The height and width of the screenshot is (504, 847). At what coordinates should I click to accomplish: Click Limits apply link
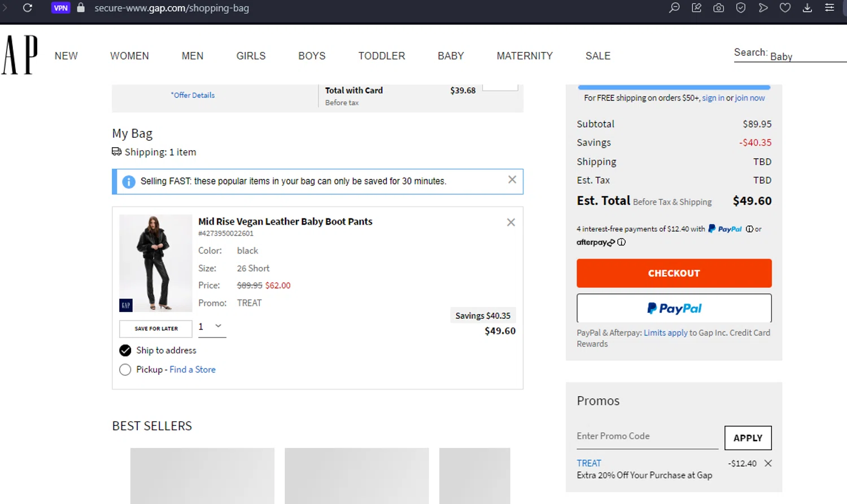[x=666, y=333]
